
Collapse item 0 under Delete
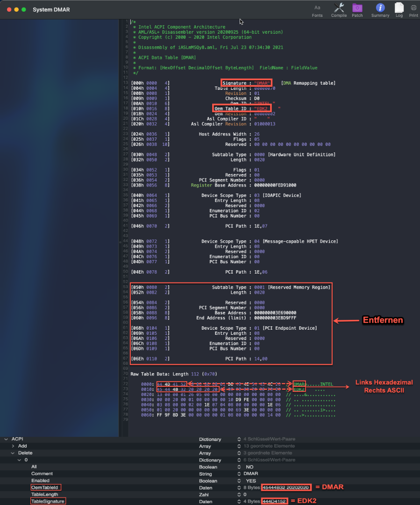[19, 460]
